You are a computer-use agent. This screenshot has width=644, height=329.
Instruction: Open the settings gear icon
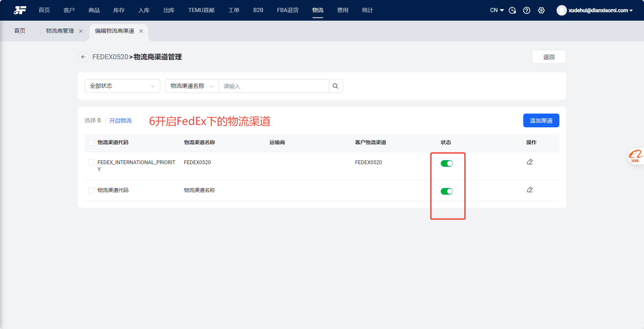click(541, 10)
